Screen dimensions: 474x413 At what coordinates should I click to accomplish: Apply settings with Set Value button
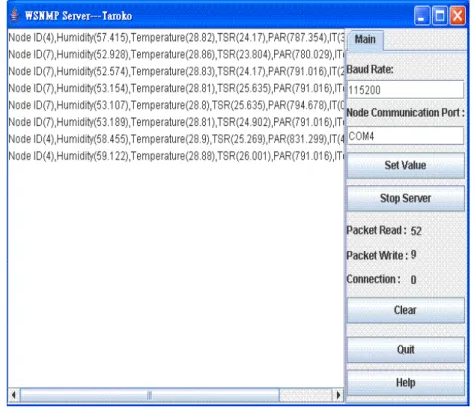pos(406,165)
